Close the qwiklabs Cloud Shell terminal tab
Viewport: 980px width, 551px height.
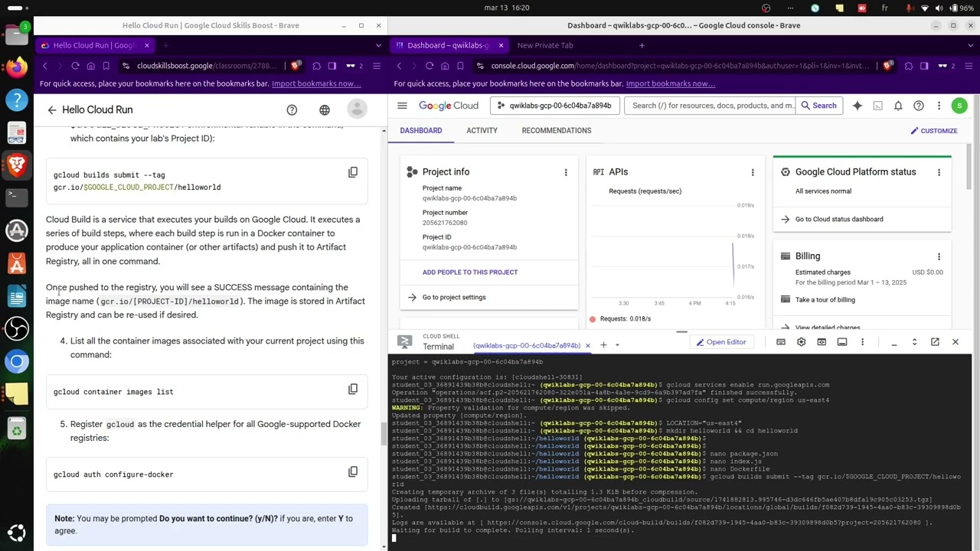587,346
